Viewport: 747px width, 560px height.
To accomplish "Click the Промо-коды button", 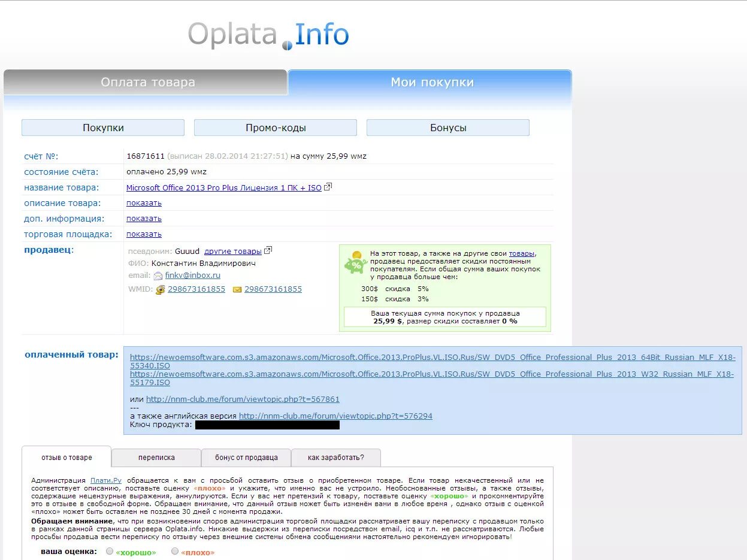I will [276, 128].
